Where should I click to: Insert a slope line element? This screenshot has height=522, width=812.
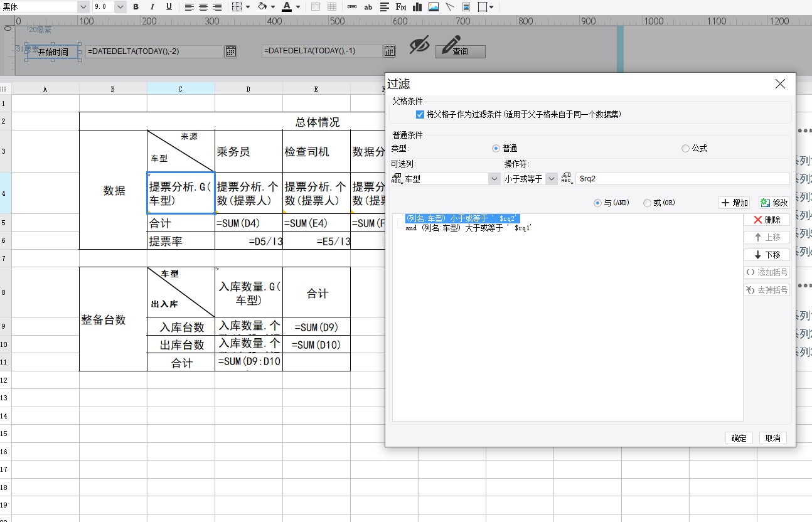(450, 7)
